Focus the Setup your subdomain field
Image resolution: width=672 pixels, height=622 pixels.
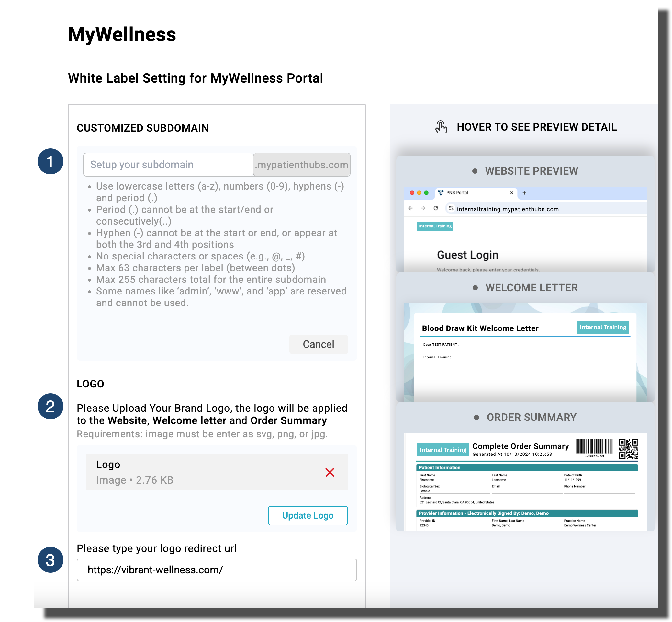(x=168, y=165)
